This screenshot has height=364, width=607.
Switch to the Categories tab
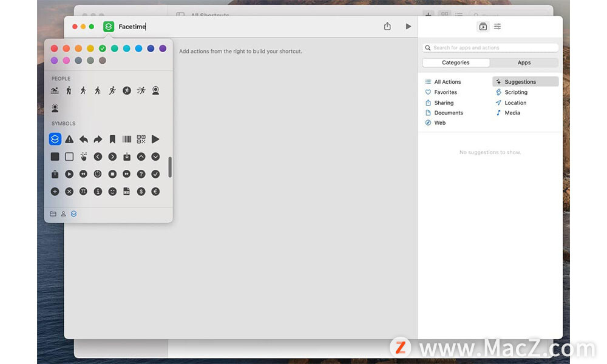coord(456,62)
